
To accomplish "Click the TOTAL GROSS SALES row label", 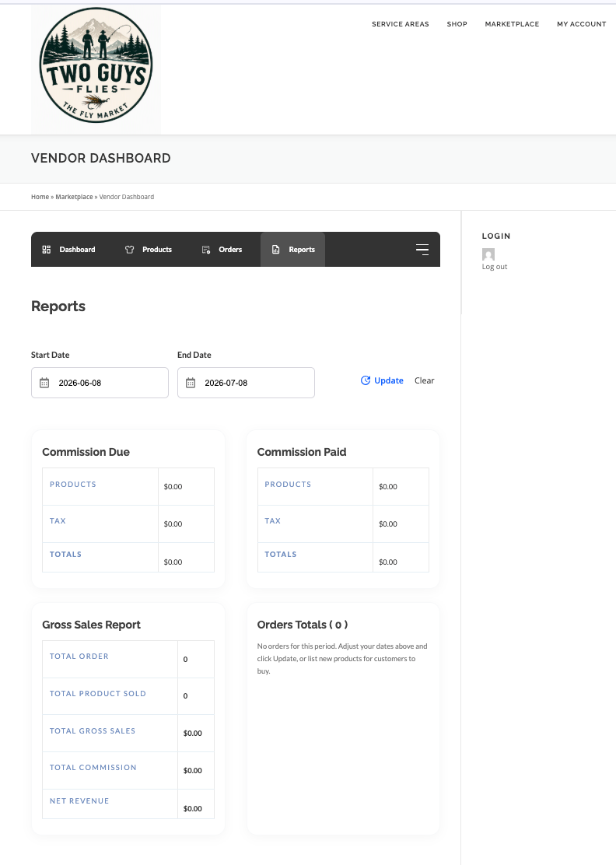I will pyautogui.click(x=93, y=731).
